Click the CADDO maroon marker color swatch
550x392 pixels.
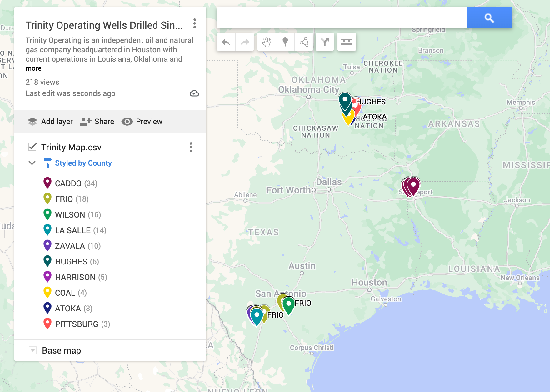click(x=47, y=183)
